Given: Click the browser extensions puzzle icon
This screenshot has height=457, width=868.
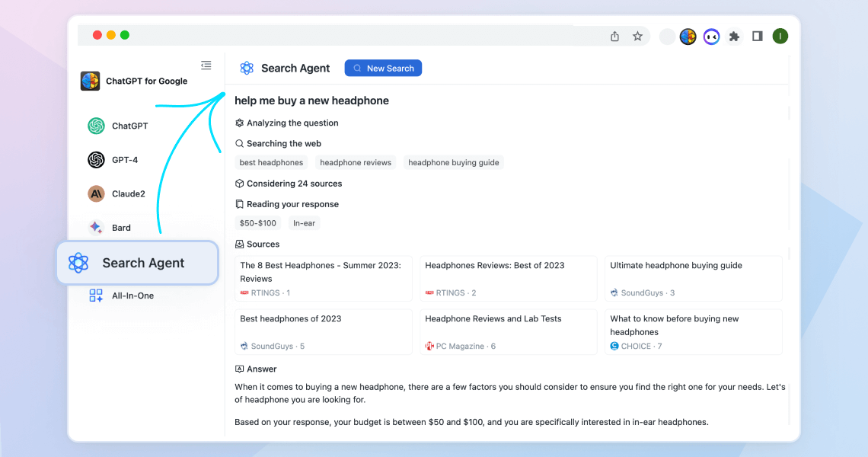Looking at the screenshot, I should click(x=734, y=35).
